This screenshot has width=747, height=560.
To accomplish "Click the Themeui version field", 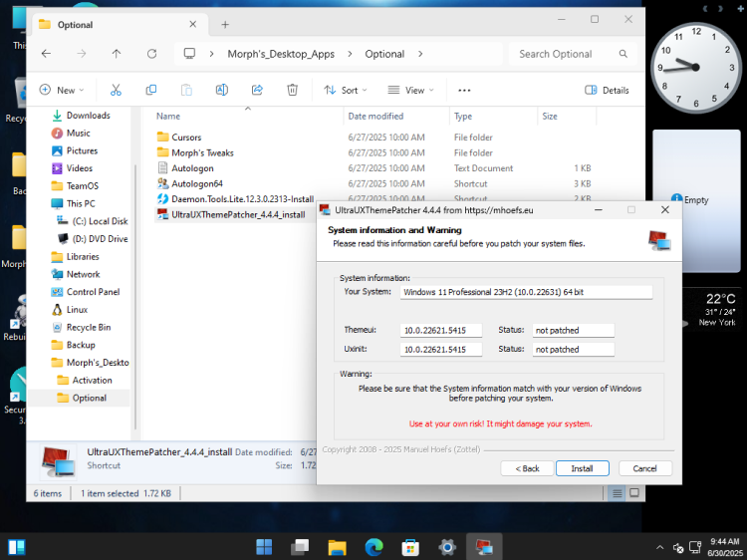I will pos(440,330).
